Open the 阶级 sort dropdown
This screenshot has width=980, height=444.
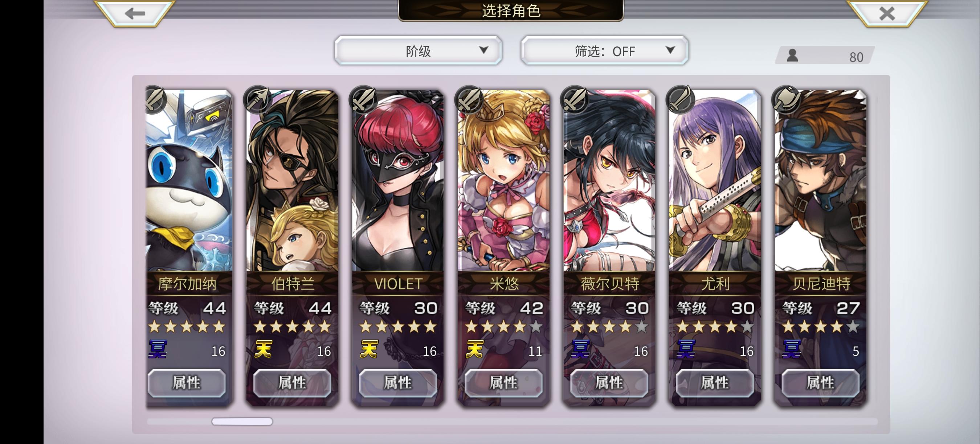[x=418, y=50]
